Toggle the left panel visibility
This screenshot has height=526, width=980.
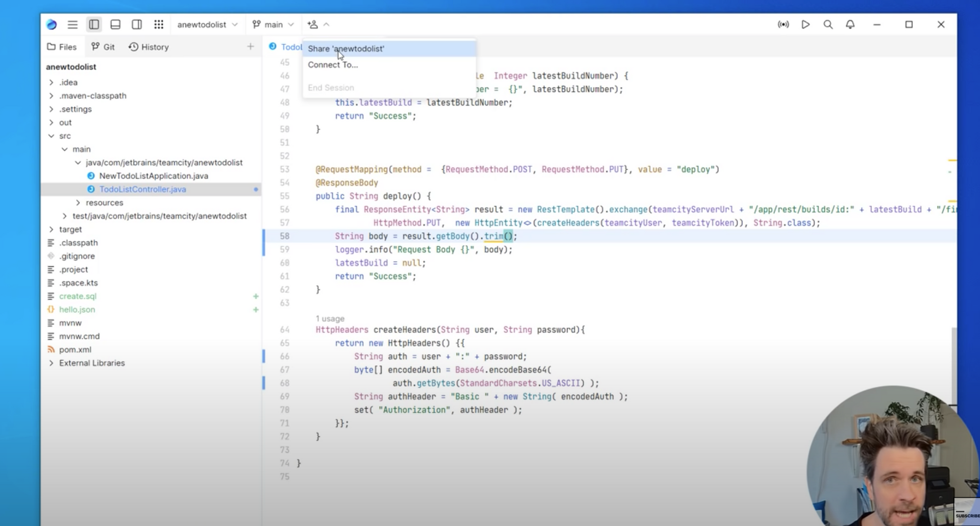point(94,25)
